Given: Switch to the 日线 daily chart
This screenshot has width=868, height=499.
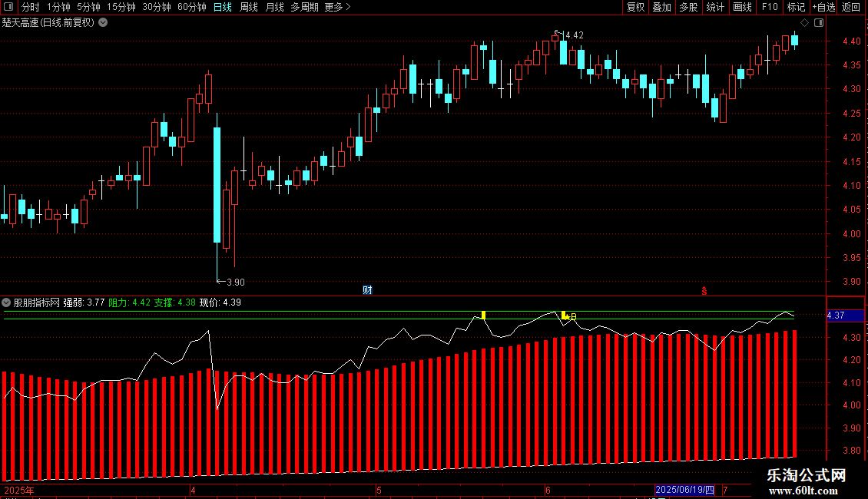Looking at the screenshot, I should 223,7.
